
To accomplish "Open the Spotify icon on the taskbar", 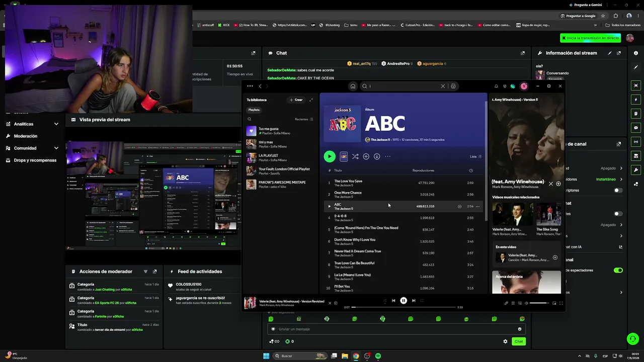I will pyautogui.click(x=378, y=356).
